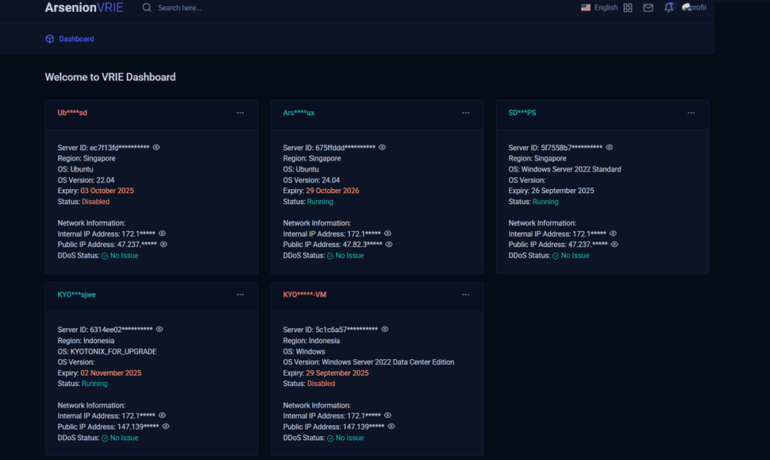The height and width of the screenshot is (460, 770).
Task: Open the KYO*****-VM server title link
Action: [x=304, y=295]
